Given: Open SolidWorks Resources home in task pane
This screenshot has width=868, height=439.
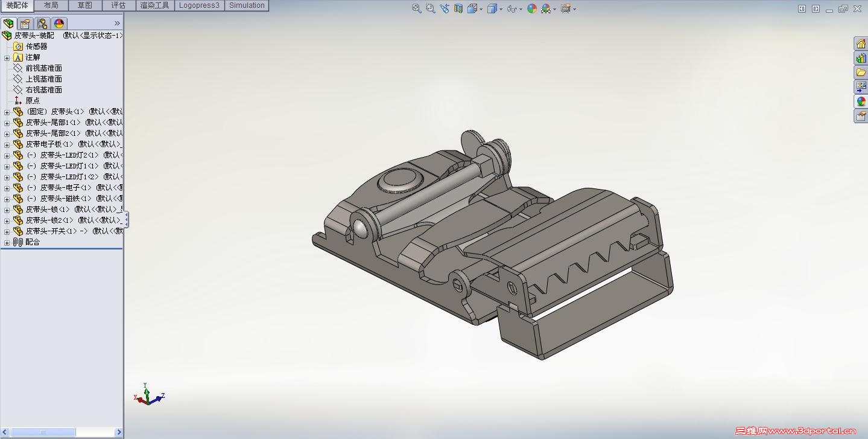Looking at the screenshot, I should (861, 43).
